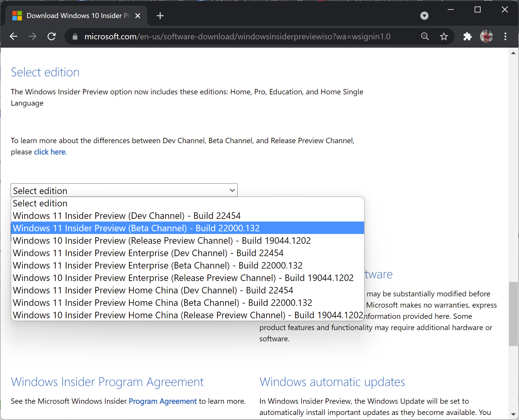Select Windows 10 Home China Release Preview
Screen dimensions: 519x420
coord(188,315)
